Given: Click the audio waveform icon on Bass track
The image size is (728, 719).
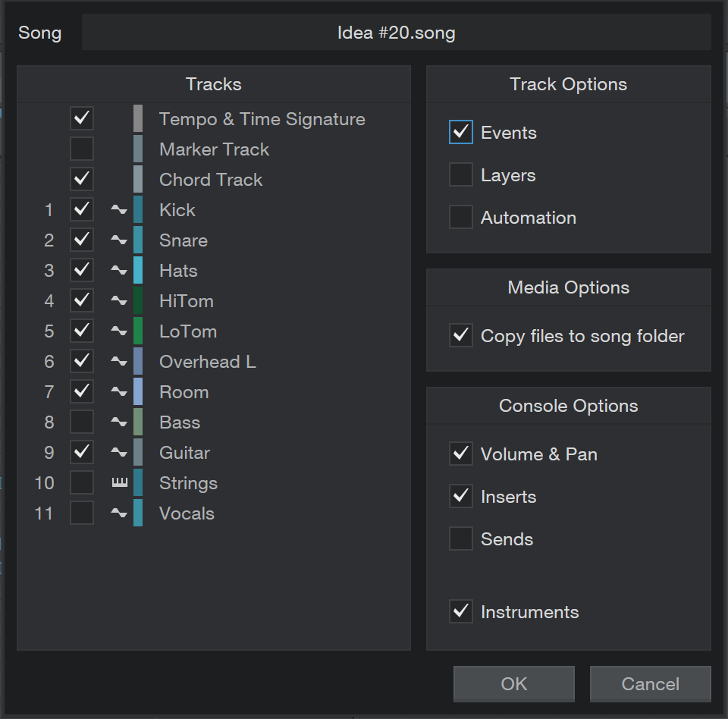Looking at the screenshot, I should pos(119,422).
